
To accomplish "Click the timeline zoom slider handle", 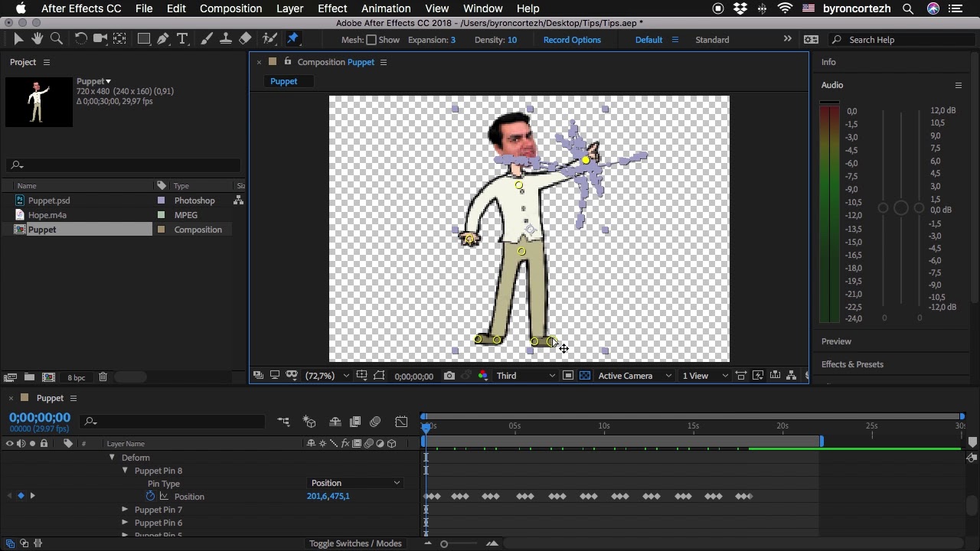I will click(444, 544).
